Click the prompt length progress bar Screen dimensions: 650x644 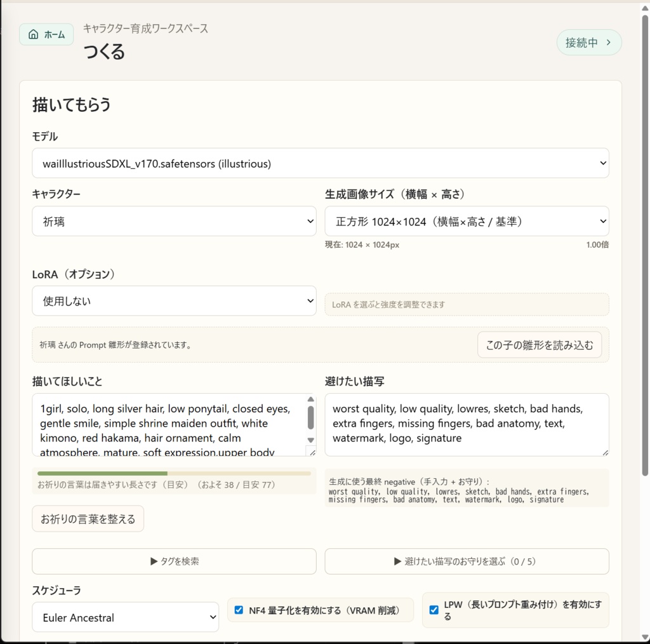pyautogui.click(x=174, y=473)
